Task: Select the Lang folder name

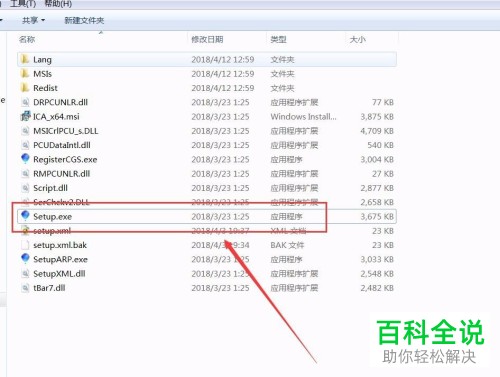Action: click(42, 60)
